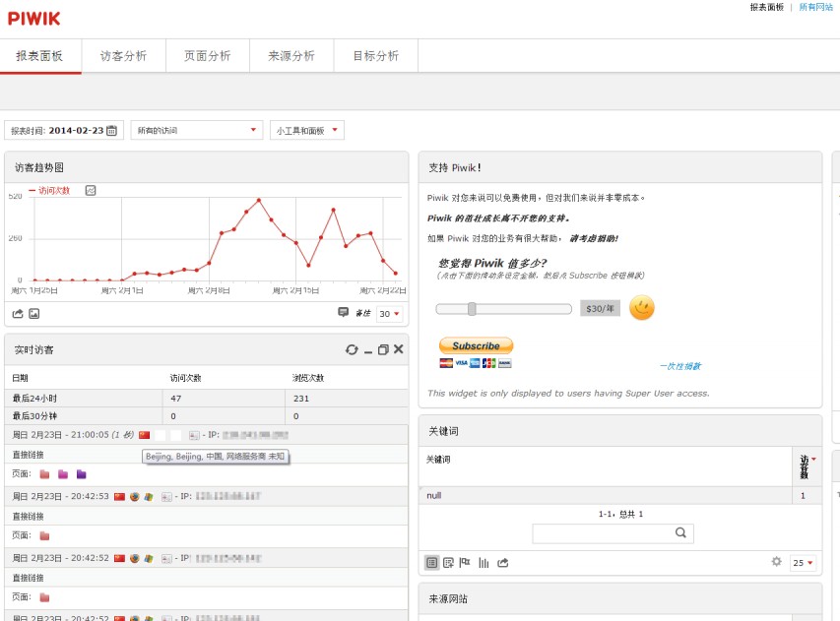Click the 最后24小时 row in live visitors
Viewport: 840px width, 621px height.
(206, 399)
